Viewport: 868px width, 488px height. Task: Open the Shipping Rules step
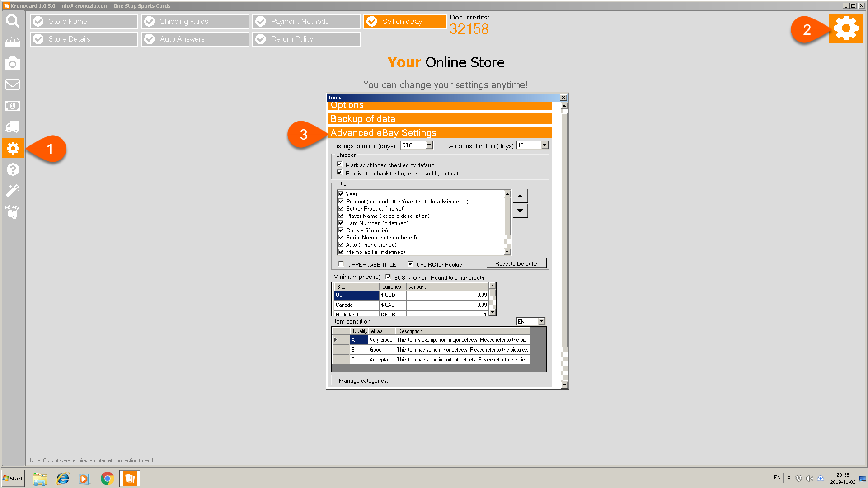(x=195, y=21)
